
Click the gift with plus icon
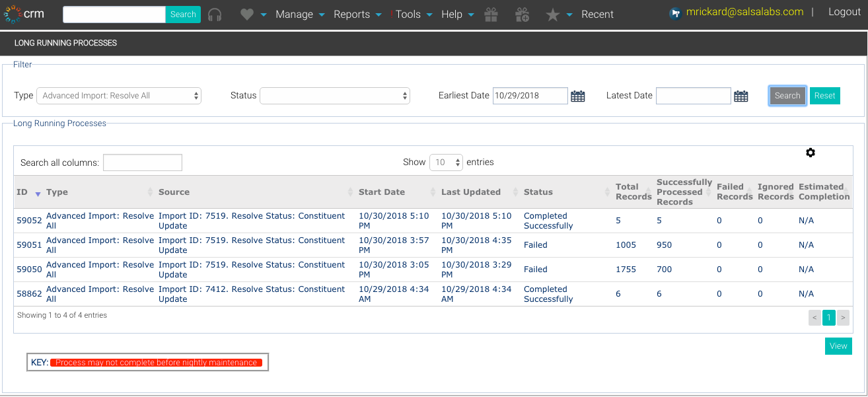click(x=522, y=15)
